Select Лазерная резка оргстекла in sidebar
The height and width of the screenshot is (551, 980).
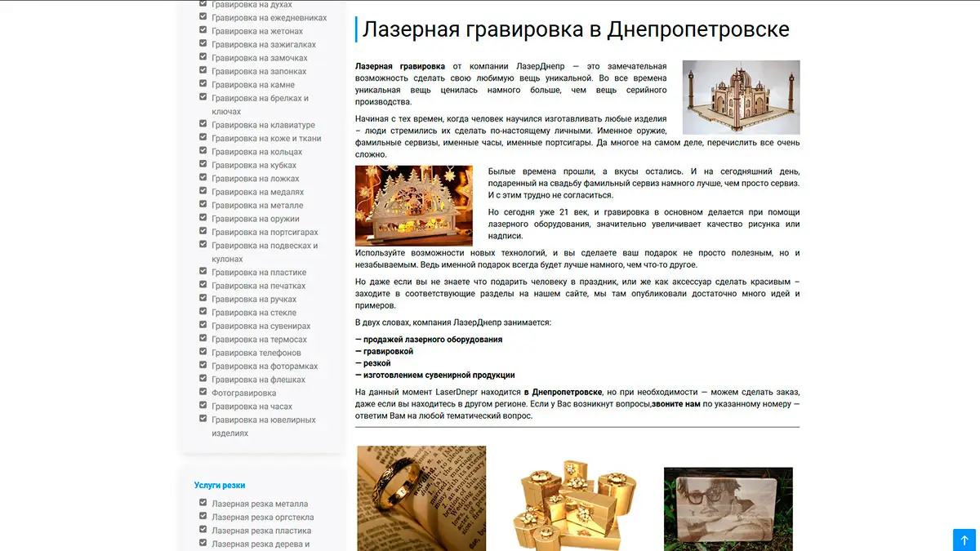pyautogui.click(x=262, y=518)
